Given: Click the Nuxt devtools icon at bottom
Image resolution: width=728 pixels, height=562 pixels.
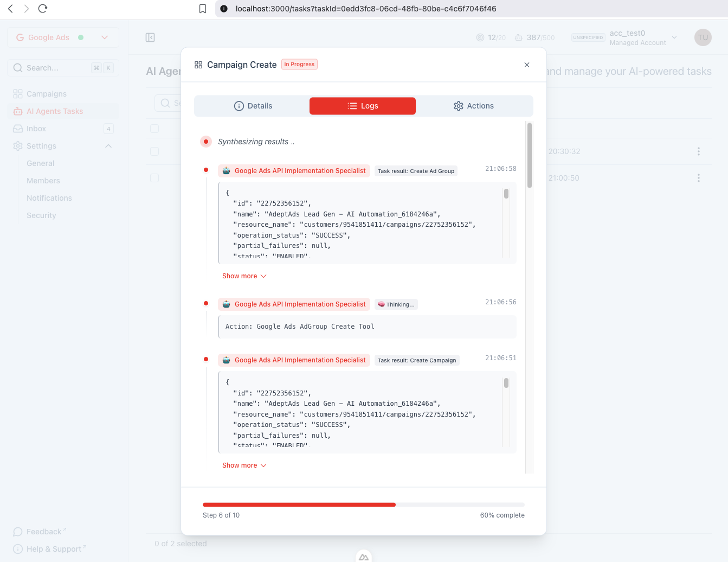Looking at the screenshot, I should 364,557.
